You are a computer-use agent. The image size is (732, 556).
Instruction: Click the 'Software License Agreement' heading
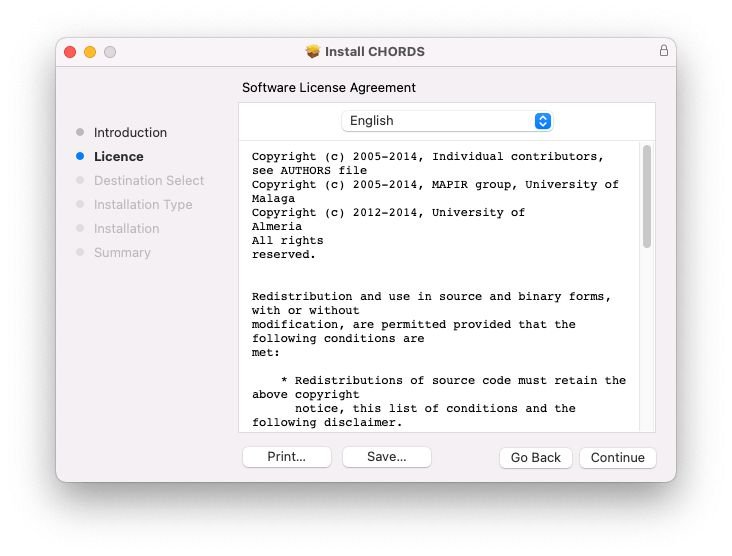329,88
